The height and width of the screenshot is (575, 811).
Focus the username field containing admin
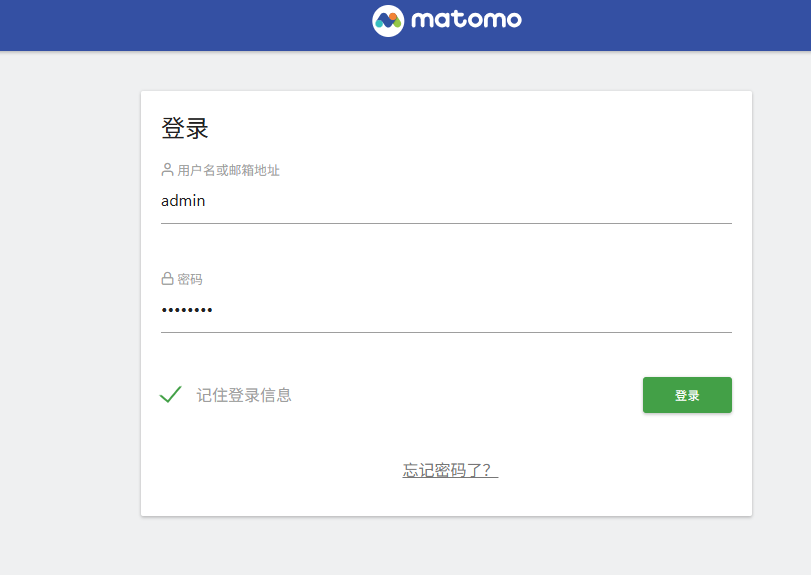[446, 201]
